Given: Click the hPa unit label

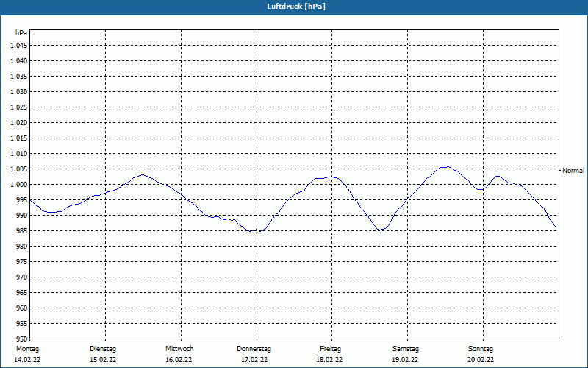Looking at the screenshot, I should [x=21, y=33].
